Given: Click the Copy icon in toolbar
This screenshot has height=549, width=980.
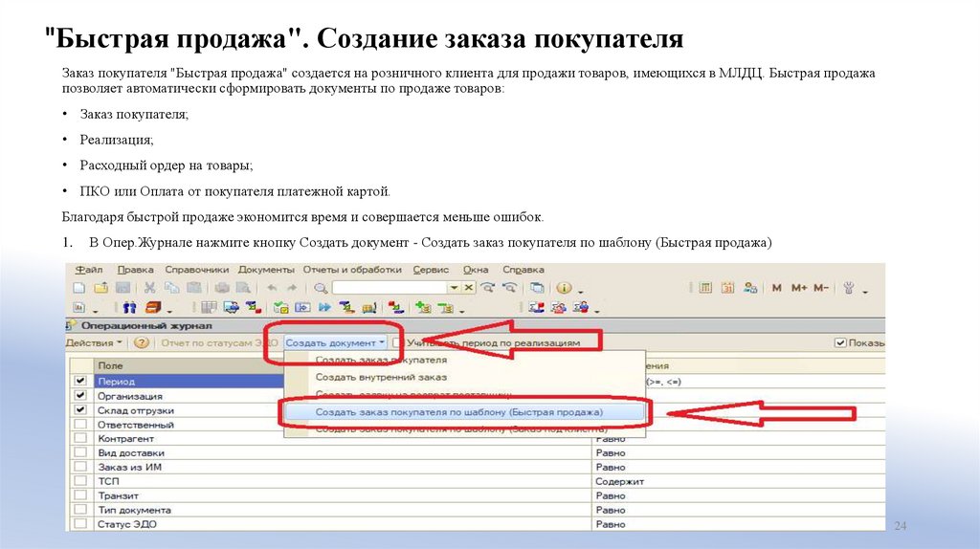Looking at the screenshot, I should point(171,288).
